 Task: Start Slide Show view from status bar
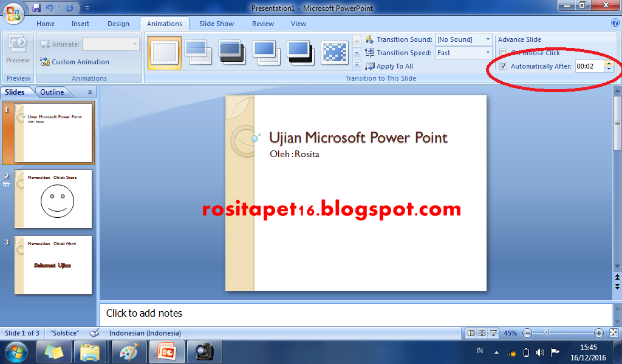pos(493,333)
